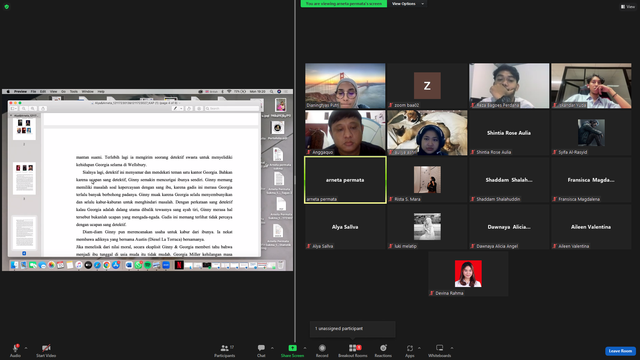Select Syifa Al-Rasyid's profile picture tile

tap(591, 133)
